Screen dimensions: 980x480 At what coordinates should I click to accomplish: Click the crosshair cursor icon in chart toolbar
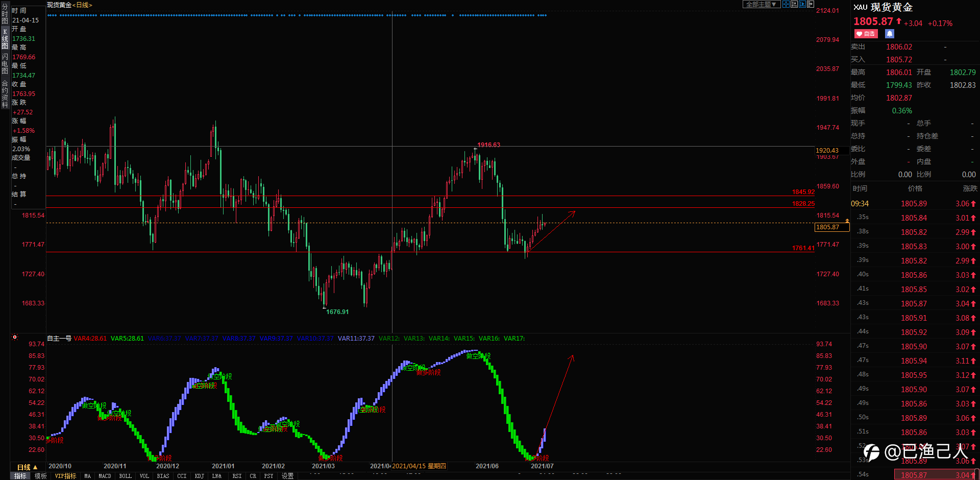click(x=786, y=4)
